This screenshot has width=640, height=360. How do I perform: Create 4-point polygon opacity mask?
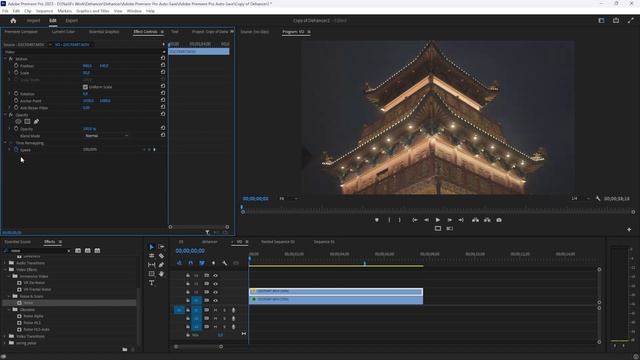click(x=27, y=122)
